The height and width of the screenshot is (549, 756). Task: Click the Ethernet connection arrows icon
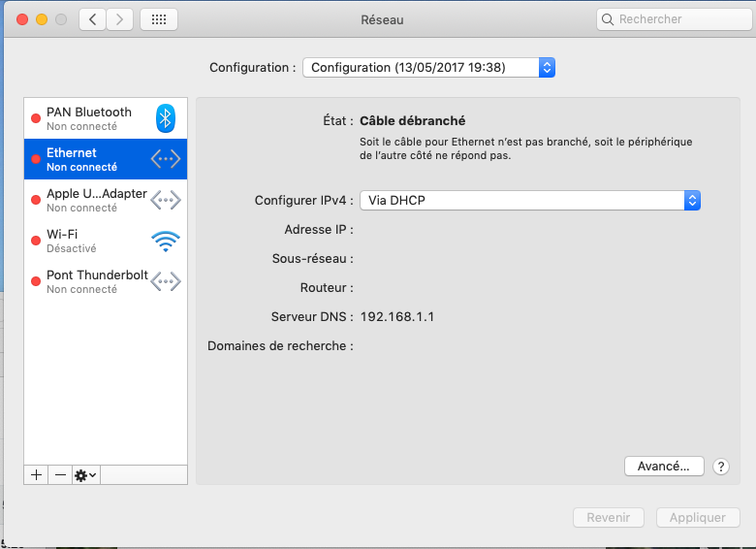click(166, 159)
